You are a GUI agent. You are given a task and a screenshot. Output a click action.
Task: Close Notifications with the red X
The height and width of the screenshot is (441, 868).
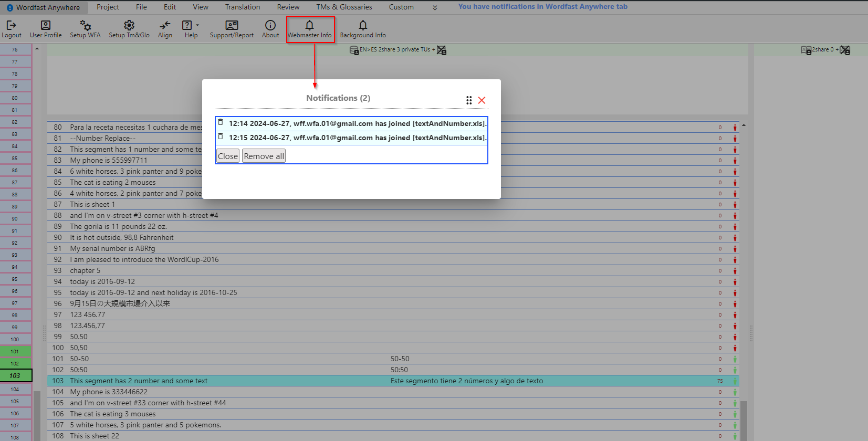482,100
